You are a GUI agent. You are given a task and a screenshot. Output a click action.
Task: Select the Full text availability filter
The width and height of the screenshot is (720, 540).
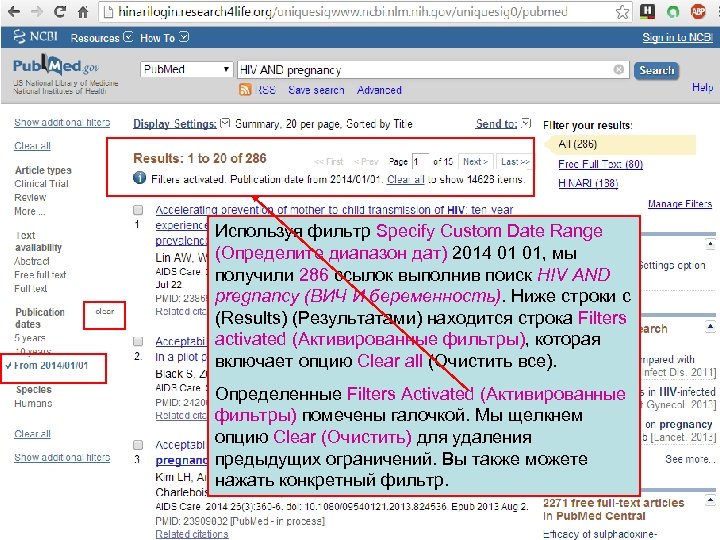click(x=30, y=288)
